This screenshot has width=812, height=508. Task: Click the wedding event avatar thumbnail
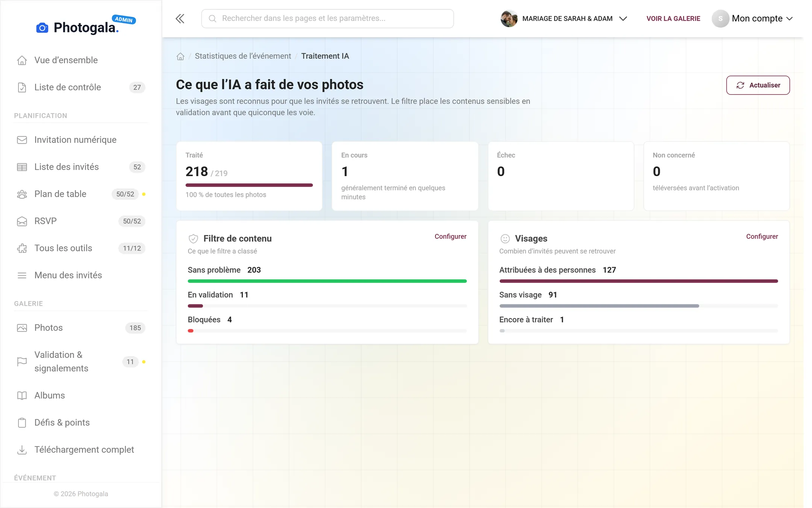[509, 18]
